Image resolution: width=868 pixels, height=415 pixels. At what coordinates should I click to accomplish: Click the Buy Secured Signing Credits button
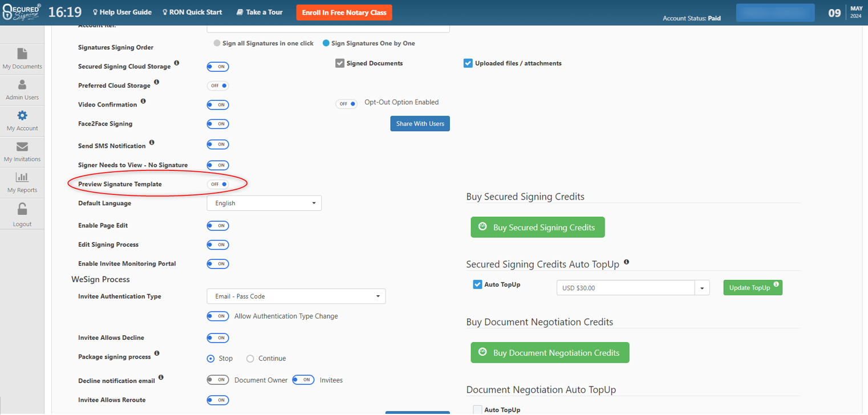click(537, 227)
